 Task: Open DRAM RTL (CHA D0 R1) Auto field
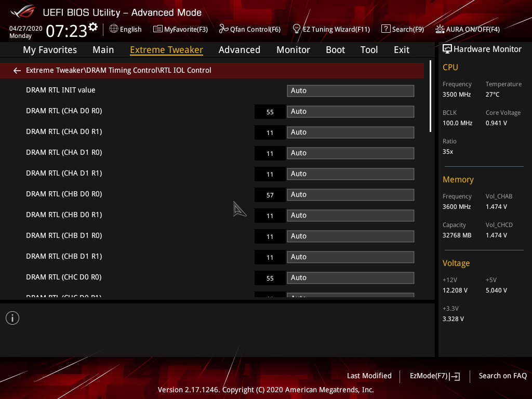[x=351, y=132]
